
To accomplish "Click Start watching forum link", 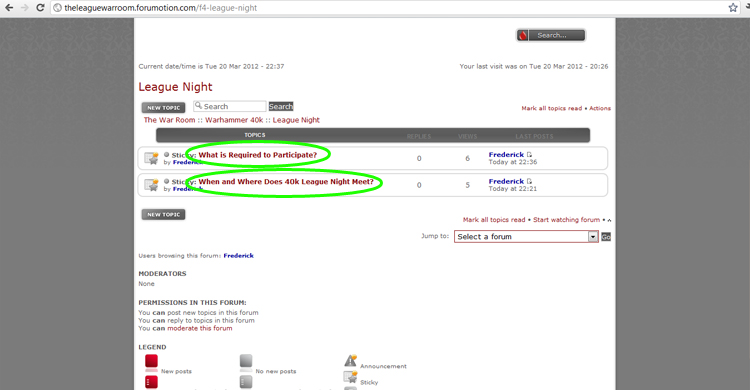I will point(566,220).
